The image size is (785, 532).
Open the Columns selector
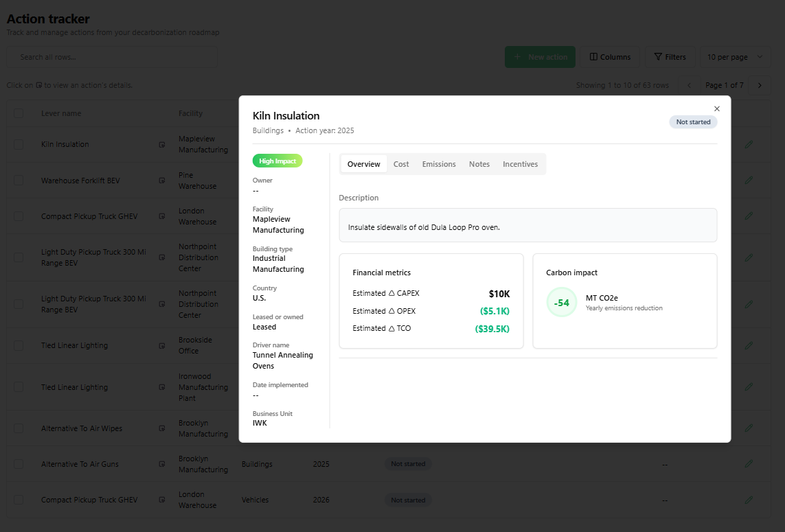pos(610,57)
